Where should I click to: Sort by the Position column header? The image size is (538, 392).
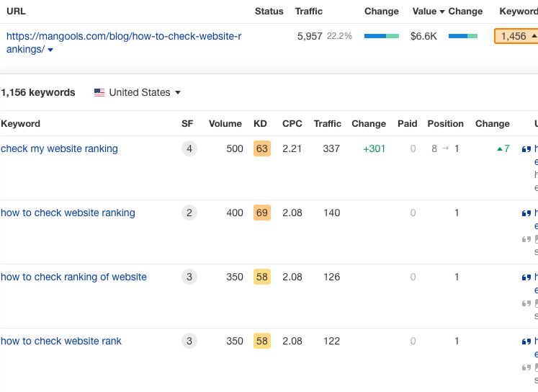point(445,124)
